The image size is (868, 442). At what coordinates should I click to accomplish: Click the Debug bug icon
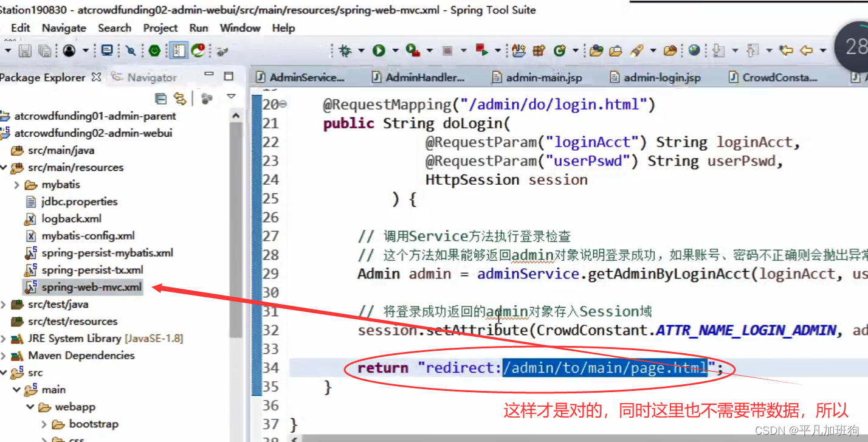pyautogui.click(x=345, y=50)
